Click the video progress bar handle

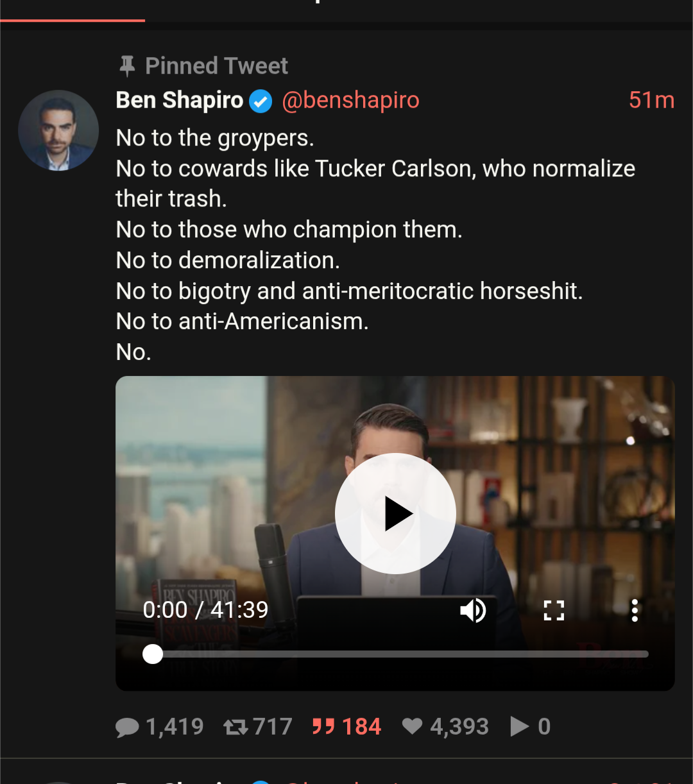coord(153,654)
